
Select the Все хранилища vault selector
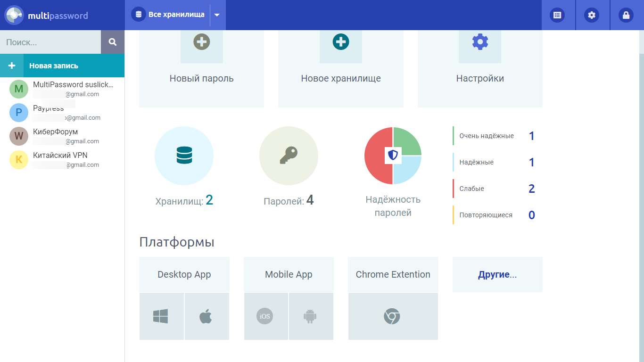[175, 15]
